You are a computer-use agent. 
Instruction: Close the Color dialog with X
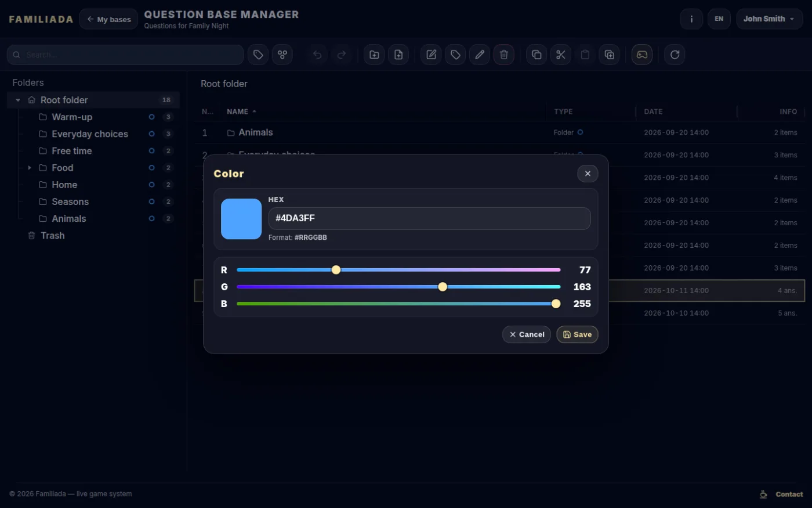click(x=588, y=174)
